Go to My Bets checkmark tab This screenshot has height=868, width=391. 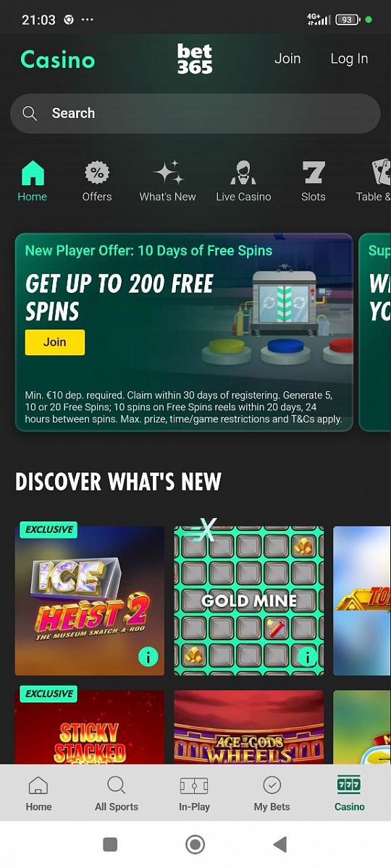coord(272,793)
